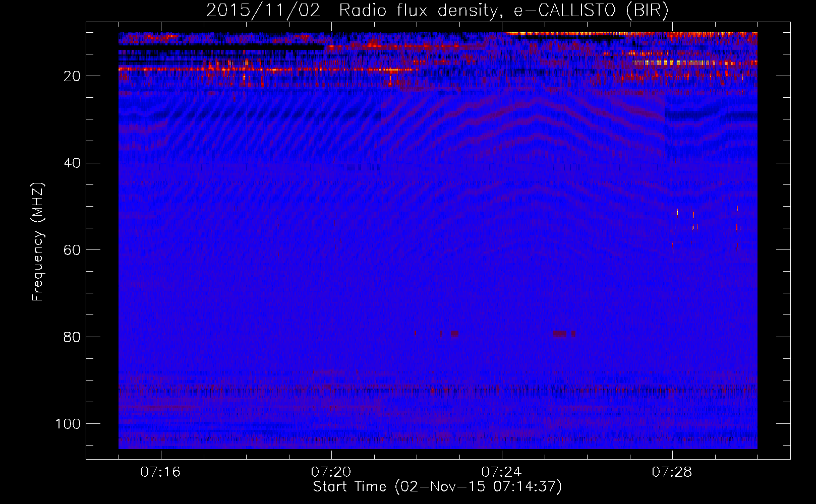
Task: Click the '80' frequency tick label
Action: pyautogui.click(x=72, y=337)
